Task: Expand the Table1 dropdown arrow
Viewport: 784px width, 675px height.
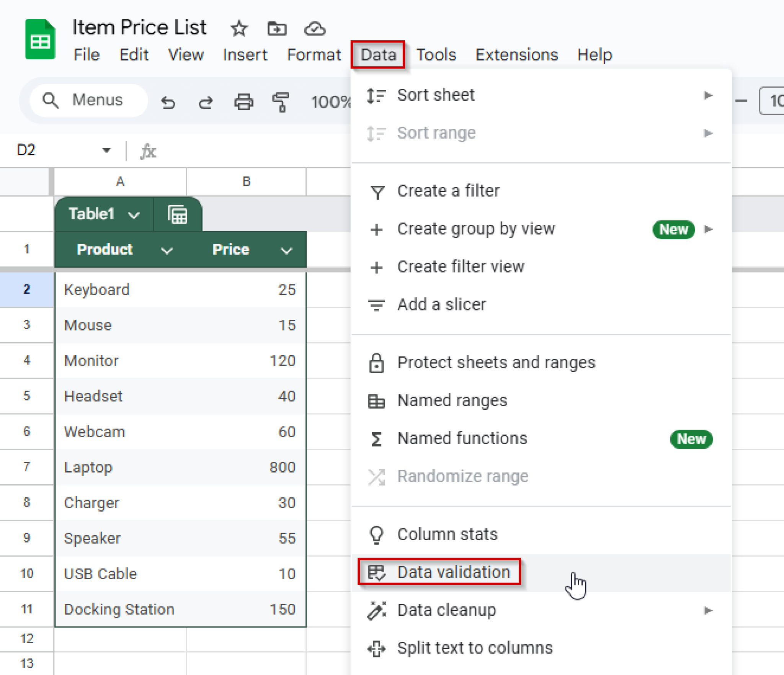Action: click(x=134, y=214)
